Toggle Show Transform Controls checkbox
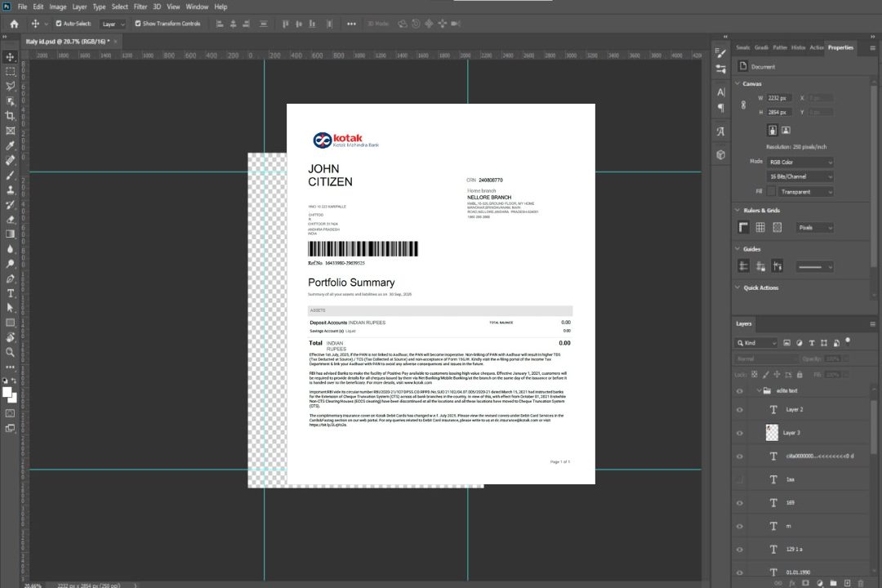Screen dimensions: 882x588 138,24
